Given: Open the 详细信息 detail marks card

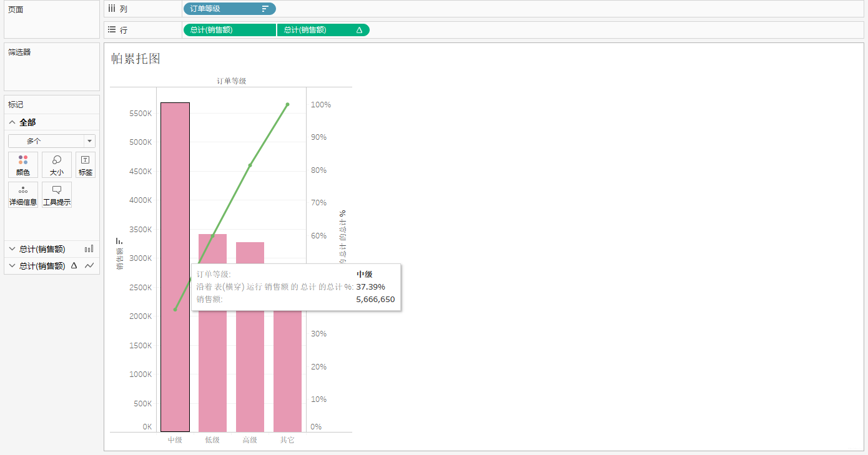Looking at the screenshot, I should [23, 195].
